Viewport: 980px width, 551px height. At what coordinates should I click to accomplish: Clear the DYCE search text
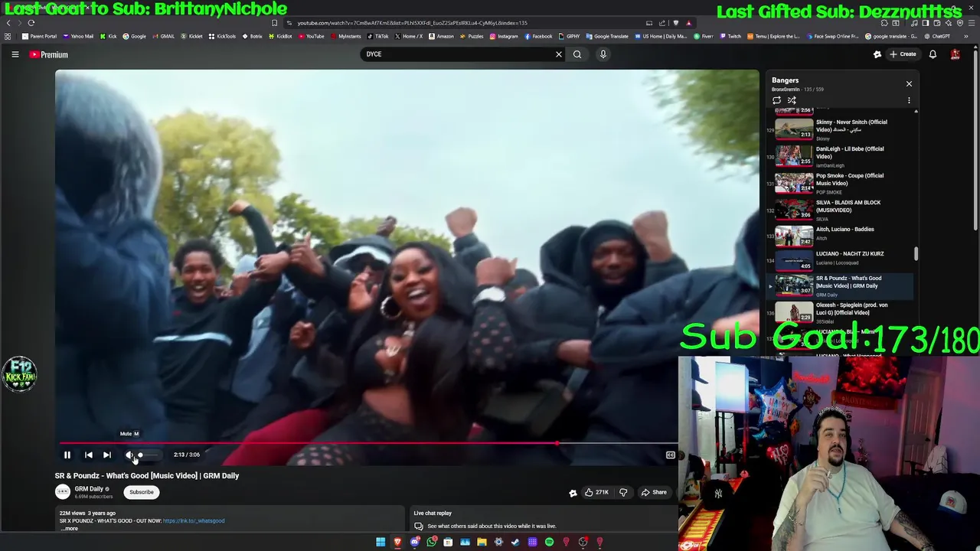pos(558,54)
